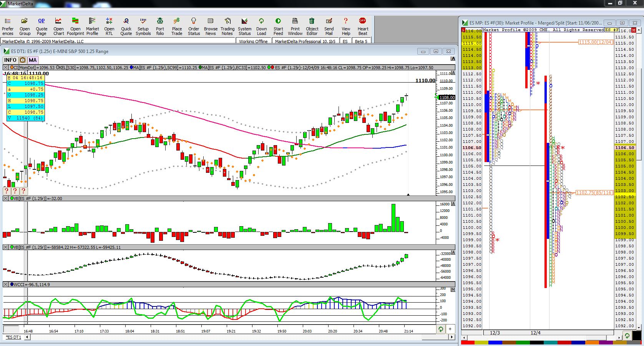Open Trading Notes tool
The image size is (644, 346).
pyautogui.click(x=227, y=26)
